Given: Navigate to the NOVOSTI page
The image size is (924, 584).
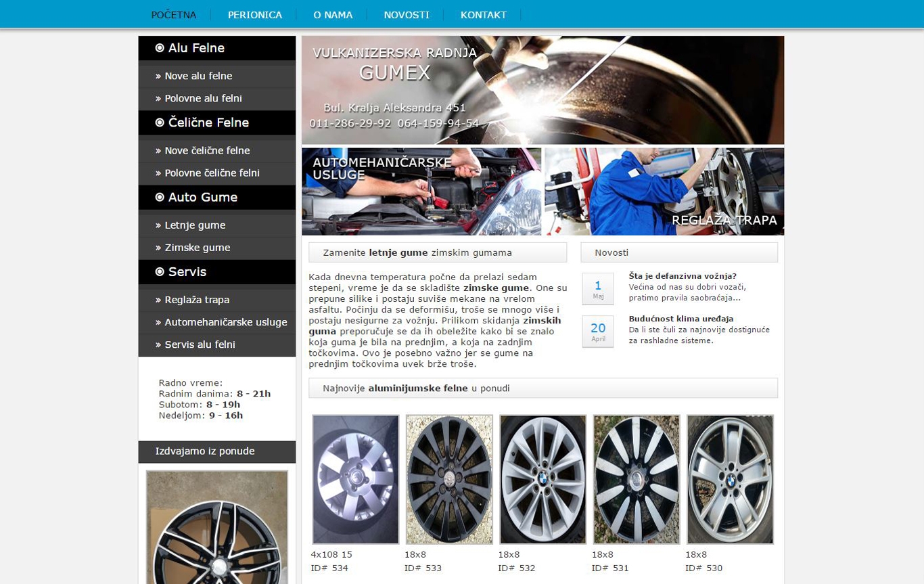Looking at the screenshot, I should (407, 15).
